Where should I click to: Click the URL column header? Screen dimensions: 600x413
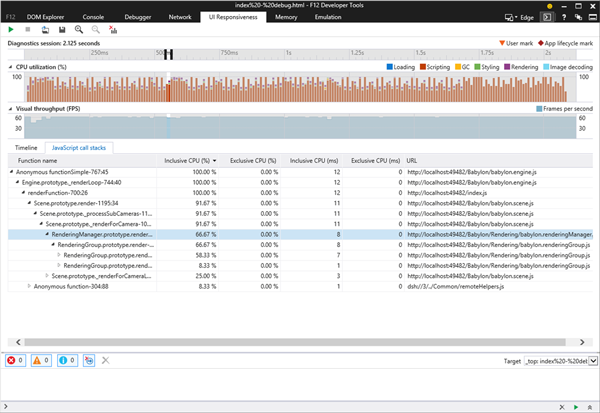[499, 161]
